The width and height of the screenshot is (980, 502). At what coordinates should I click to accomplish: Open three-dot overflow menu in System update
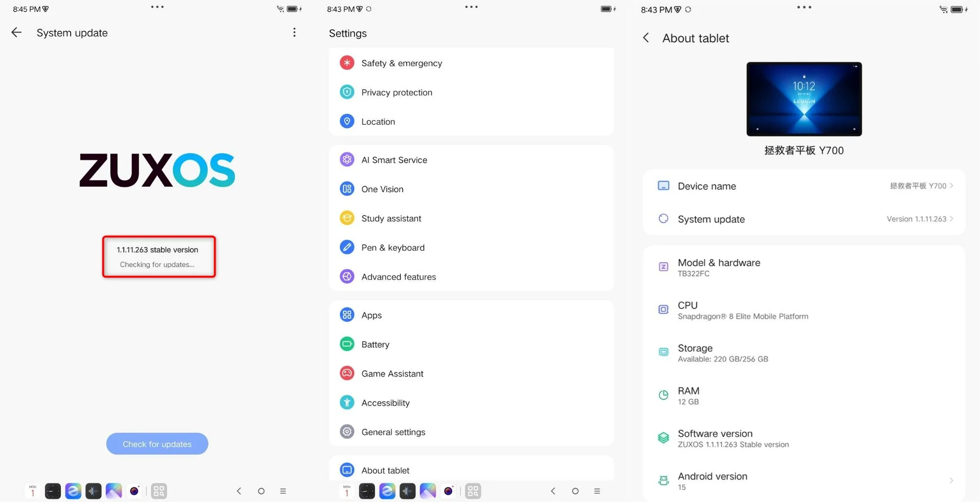(x=294, y=32)
